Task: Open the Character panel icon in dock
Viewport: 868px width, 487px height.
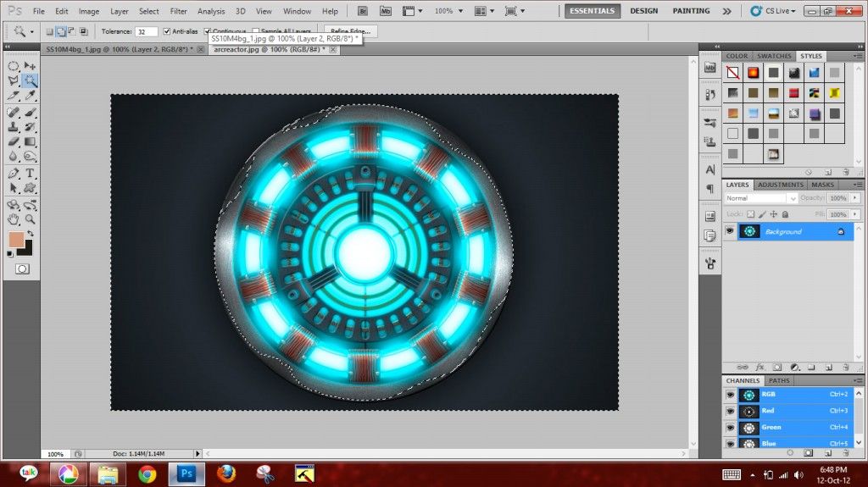Action: tap(710, 169)
